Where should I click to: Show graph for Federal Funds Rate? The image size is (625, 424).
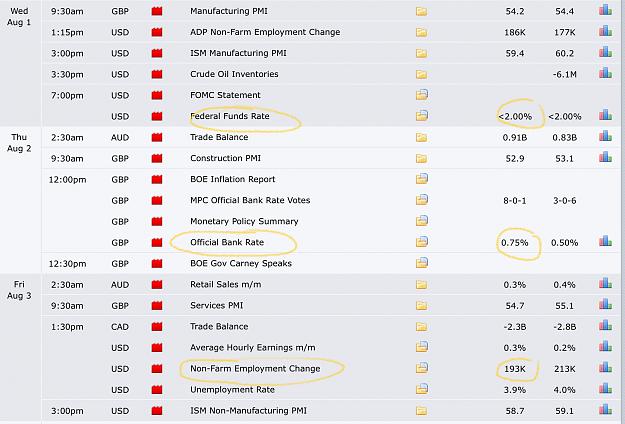tap(605, 116)
